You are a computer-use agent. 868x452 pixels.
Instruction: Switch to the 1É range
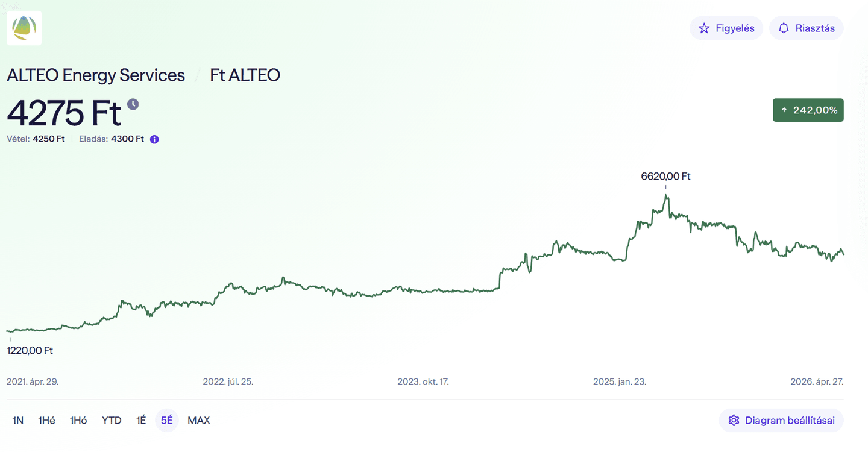tap(141, 421)
